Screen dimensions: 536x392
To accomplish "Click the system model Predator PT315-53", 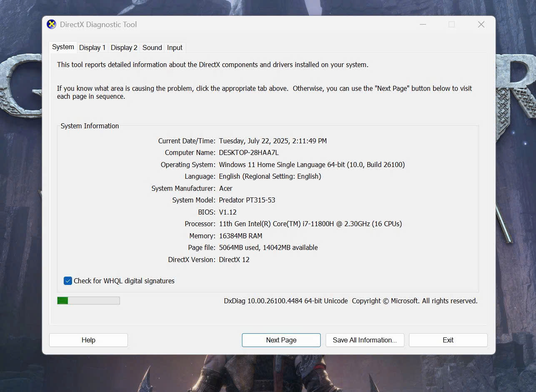I will pos(247,200).
